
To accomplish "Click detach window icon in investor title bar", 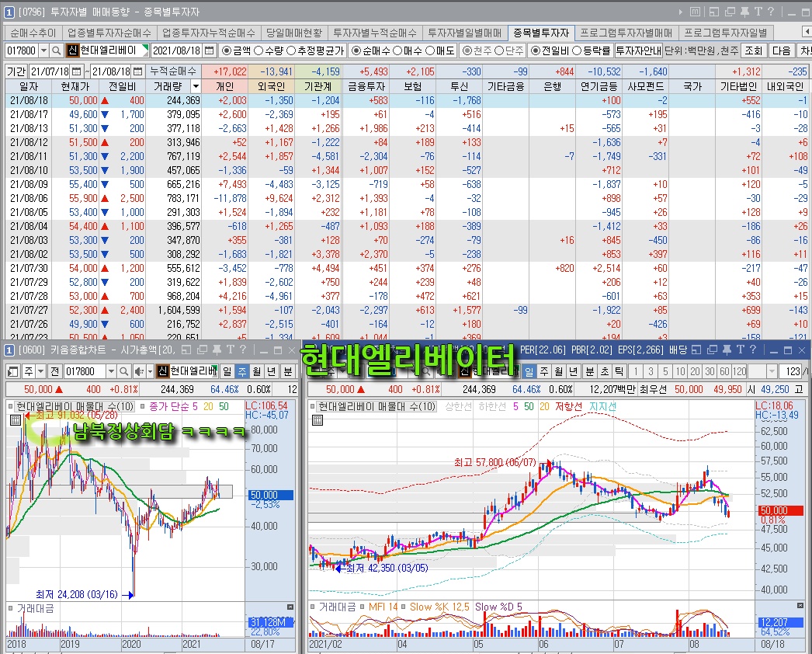I will (x=730, y=12).
